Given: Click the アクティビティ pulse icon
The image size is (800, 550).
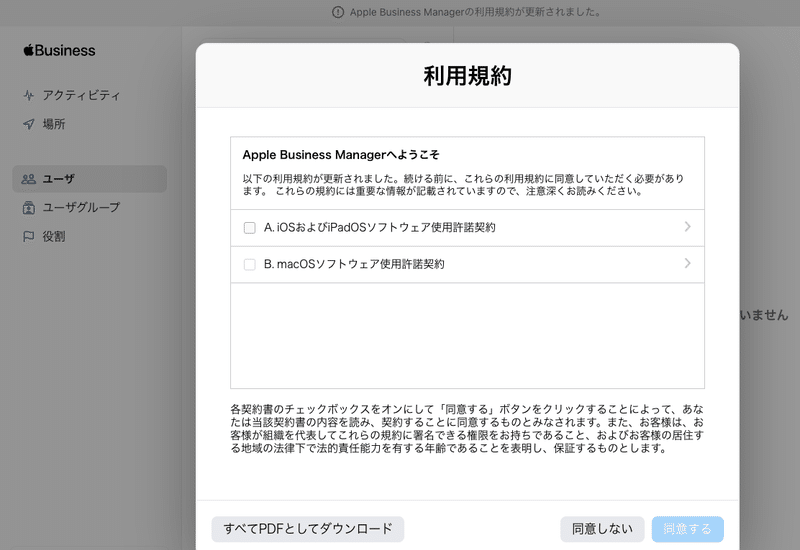Looking at the screenshot, I should click(x=29, y=95).
